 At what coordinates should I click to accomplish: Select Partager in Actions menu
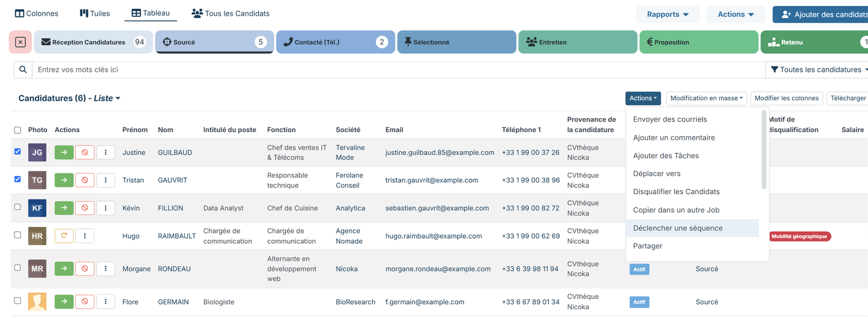692,246
